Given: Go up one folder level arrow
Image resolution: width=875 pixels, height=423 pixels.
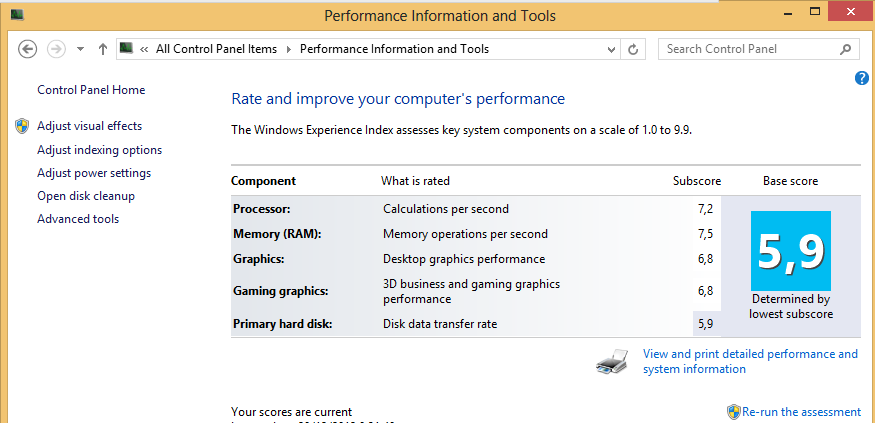Looking at the screenshot, I should pos(102,49).
